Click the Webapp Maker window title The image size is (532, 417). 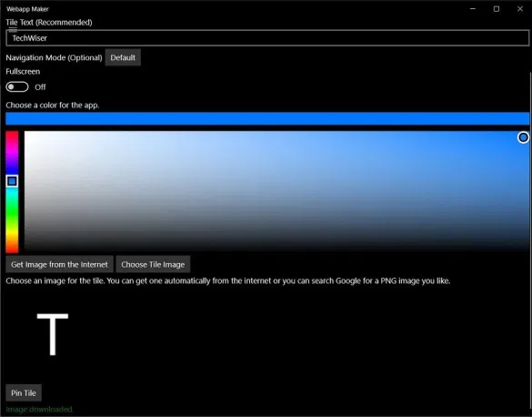click(x=27, y=9)
